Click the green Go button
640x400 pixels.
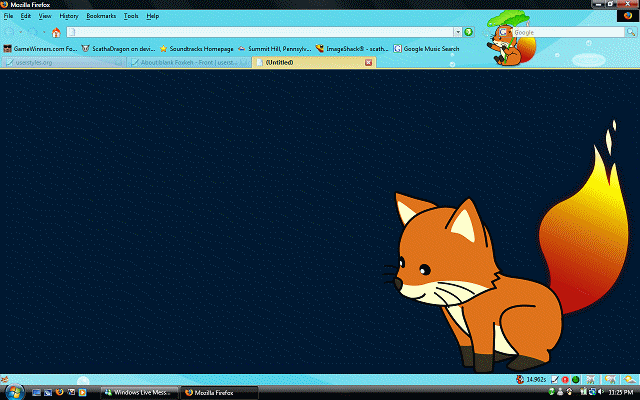(x=469, y=32)
